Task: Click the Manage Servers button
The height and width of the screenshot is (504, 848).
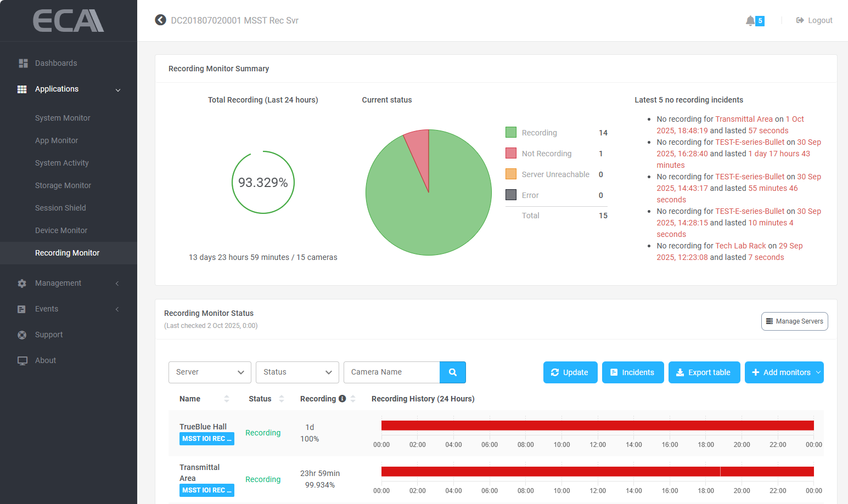Action: click(794, 321)
